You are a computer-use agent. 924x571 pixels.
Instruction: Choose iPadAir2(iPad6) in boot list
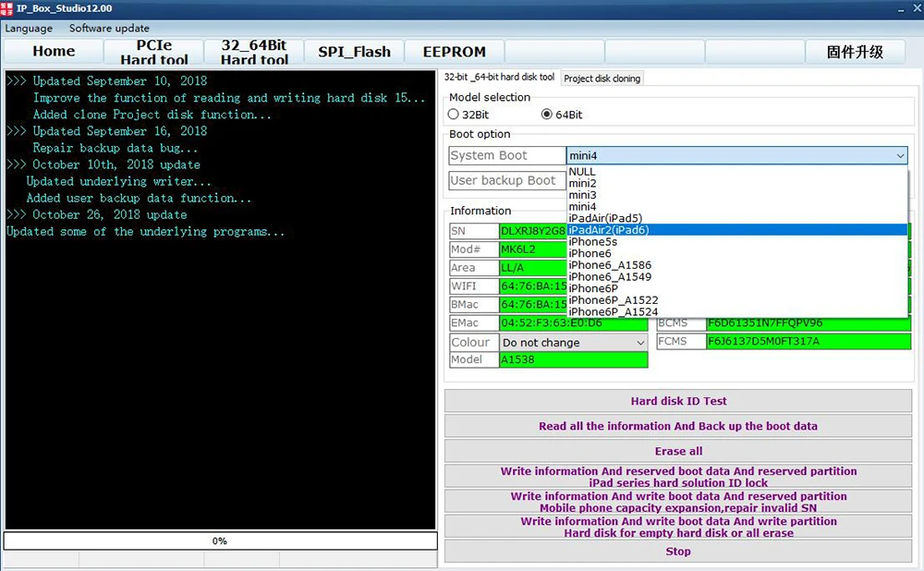click(736, 230)
